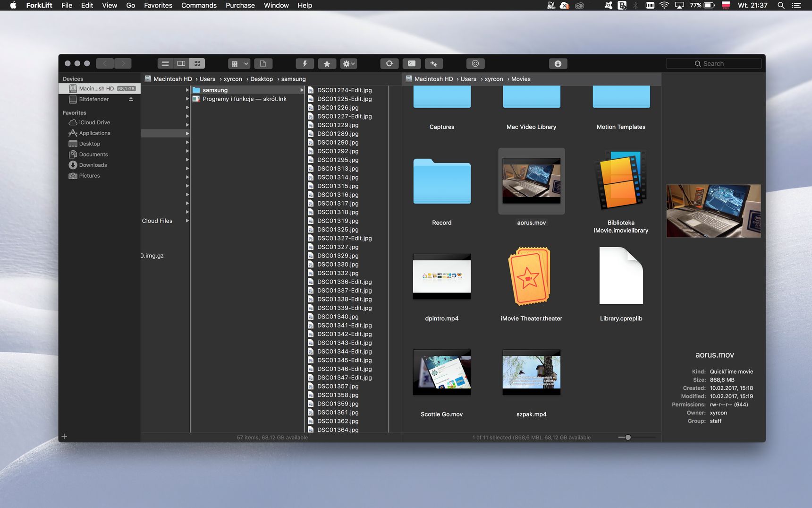Select Macintosh HD device in sidebar
The image size is (812, 508).
(x=100, y=88)
